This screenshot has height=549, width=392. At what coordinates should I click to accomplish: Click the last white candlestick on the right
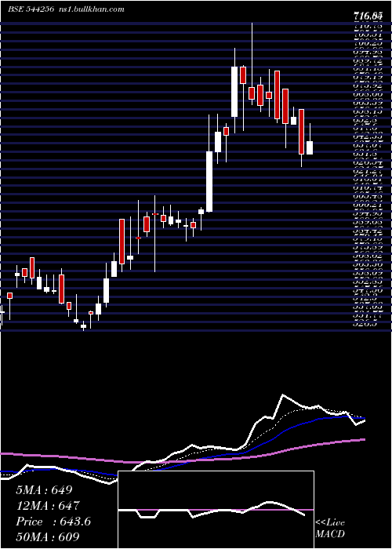pos(310,147)
